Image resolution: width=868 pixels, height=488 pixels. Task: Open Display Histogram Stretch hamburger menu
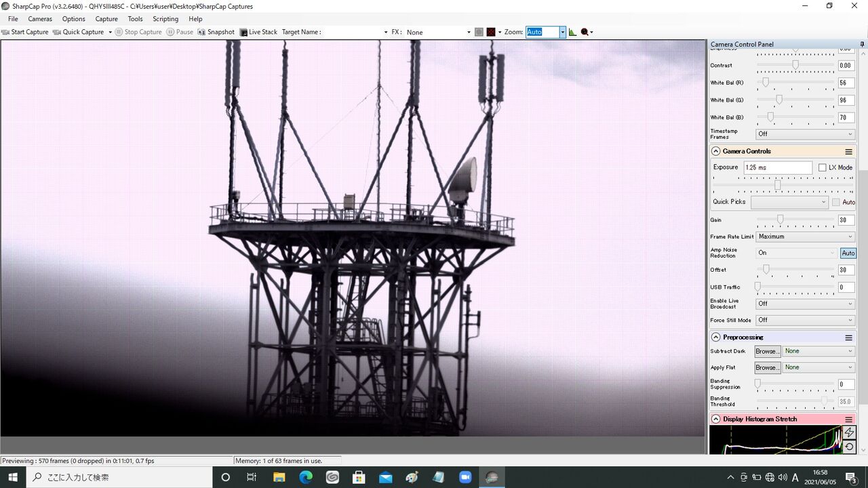click(x=848, y=420)
